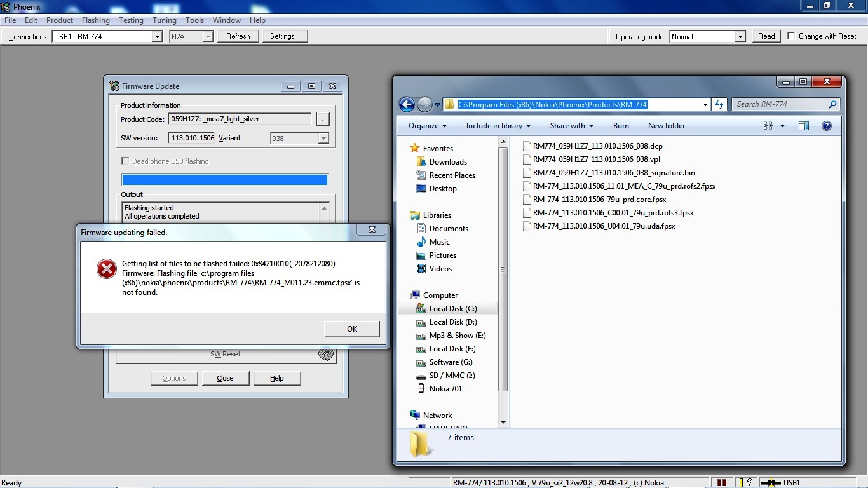This screenshot has width=868, height=488.
Task: Click the Search RM-774 box
Action: point(785,104)
